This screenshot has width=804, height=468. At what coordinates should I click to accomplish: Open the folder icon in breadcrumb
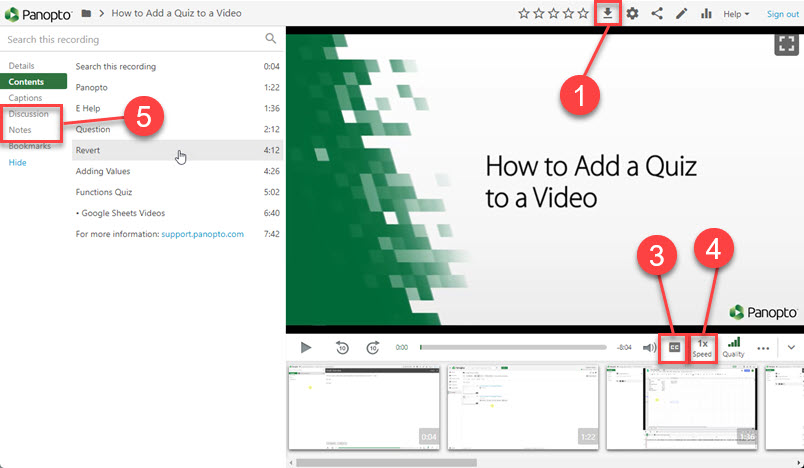(x=86, y=13)
